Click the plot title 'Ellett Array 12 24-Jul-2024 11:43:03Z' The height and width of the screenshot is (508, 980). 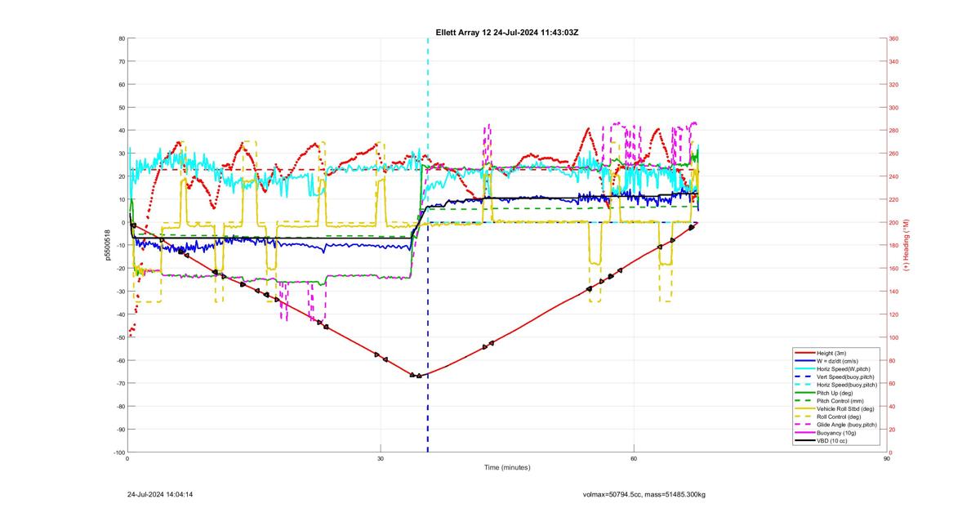(507, 32)
